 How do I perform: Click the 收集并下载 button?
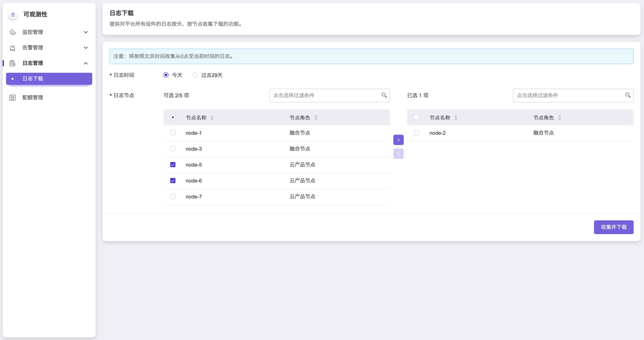[x=613, y=227]
